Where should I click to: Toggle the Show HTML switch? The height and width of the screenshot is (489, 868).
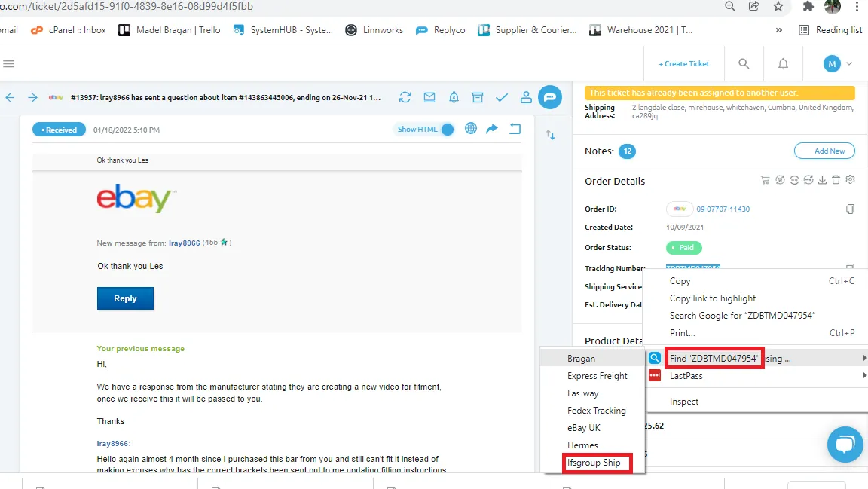coord(448,130)
